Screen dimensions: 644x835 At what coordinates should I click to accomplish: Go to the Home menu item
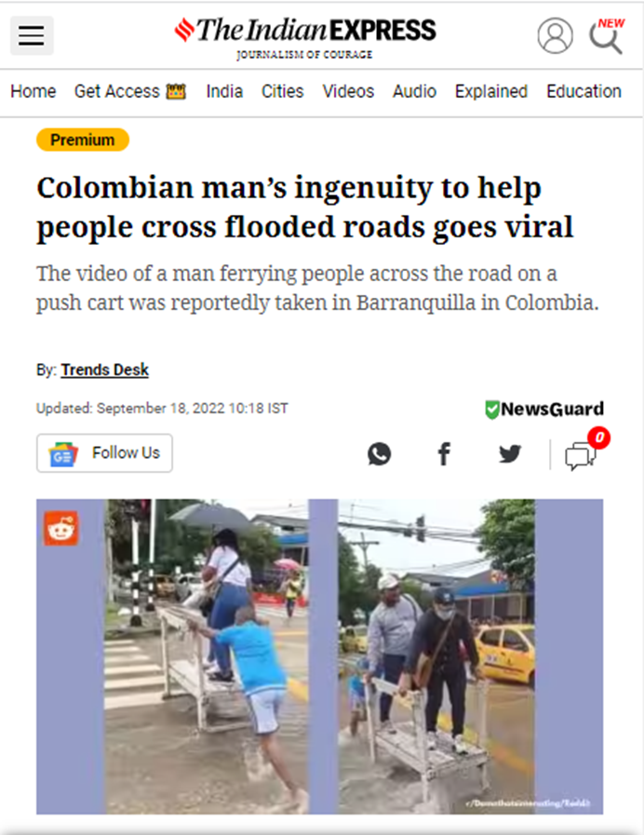pos(33,91)
